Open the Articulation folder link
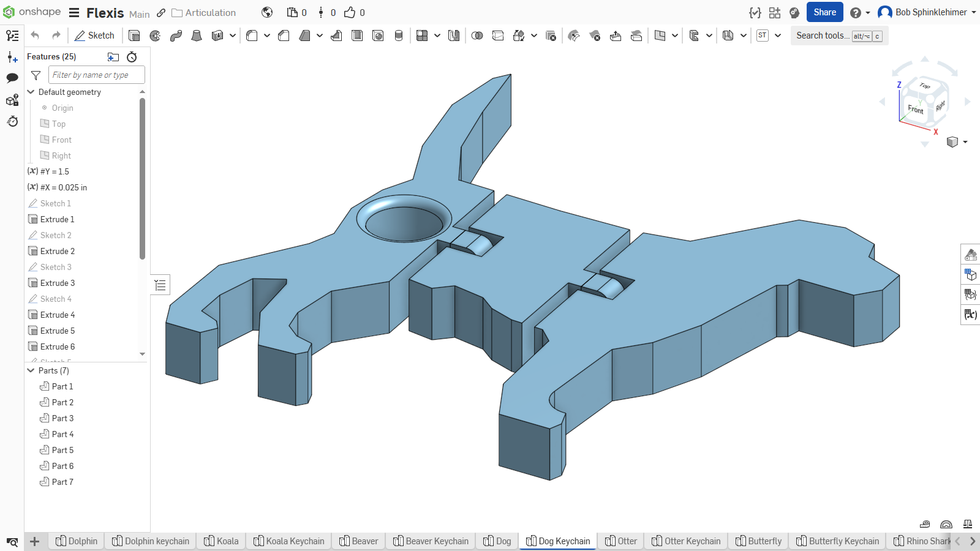 [x=204, y=13]
